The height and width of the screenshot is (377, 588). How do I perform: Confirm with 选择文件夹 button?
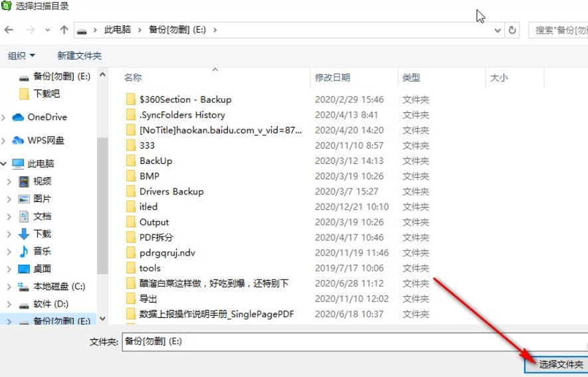click(557, 364)
